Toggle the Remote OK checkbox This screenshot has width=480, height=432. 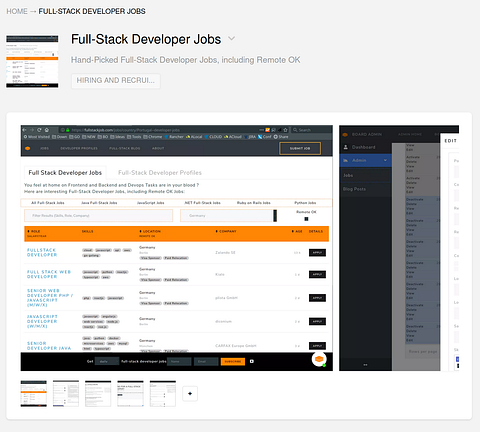coord(306,219)
